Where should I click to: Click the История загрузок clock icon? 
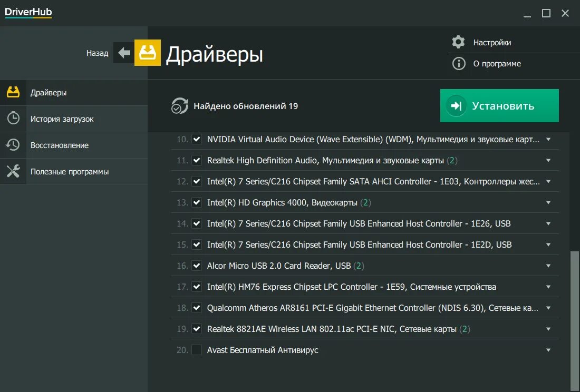(13, 119)
